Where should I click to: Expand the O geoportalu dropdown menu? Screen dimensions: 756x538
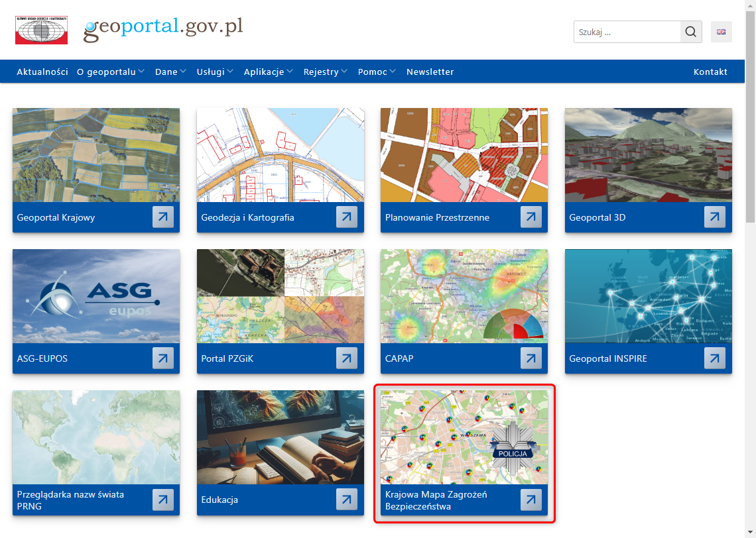[110, 72]
